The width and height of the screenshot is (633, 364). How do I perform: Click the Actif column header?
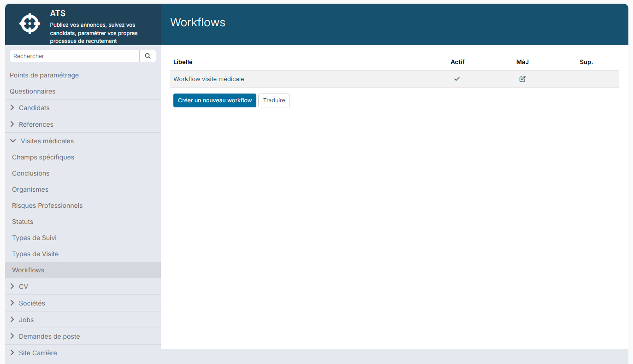[457, 62]
